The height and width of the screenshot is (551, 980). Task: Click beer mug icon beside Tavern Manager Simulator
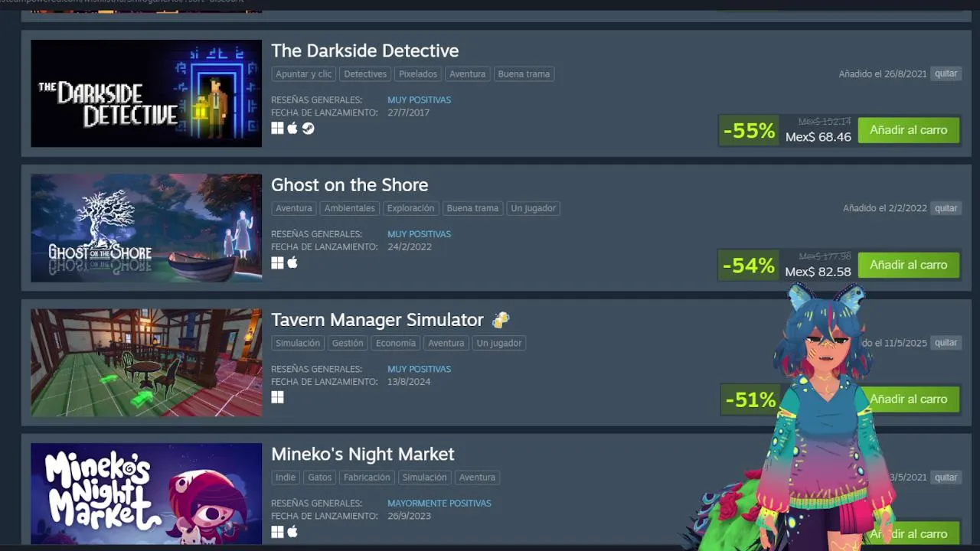(x=501, y=319)
